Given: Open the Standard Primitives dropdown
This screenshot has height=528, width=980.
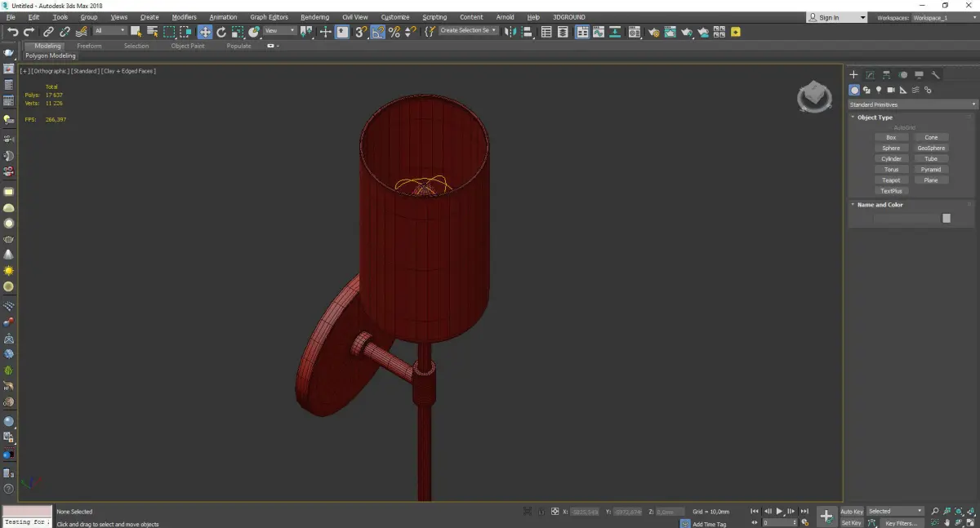Looking at the screenshot, I should [x=912, y=104].
